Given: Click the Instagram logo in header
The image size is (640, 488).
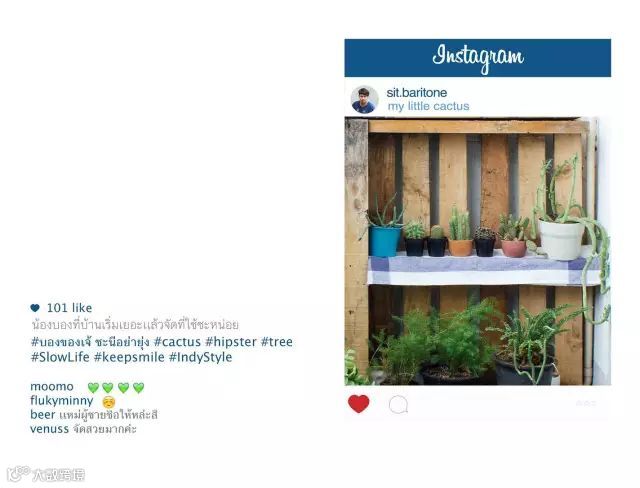Looking at the screenshot, I should [x=478, y=58].
